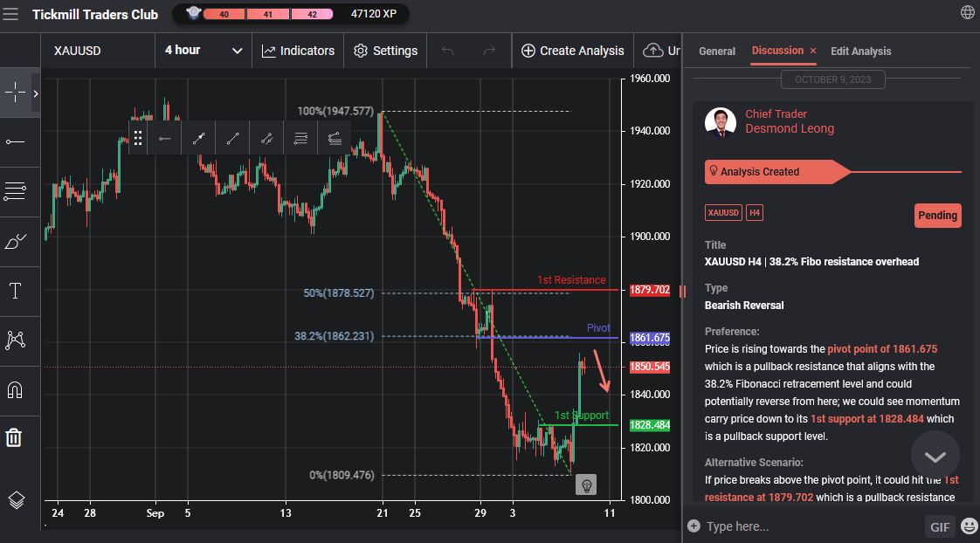Click the panel resize handle beside price axis
The height and width of the screenshot is (543, 980).
(682, 292)
